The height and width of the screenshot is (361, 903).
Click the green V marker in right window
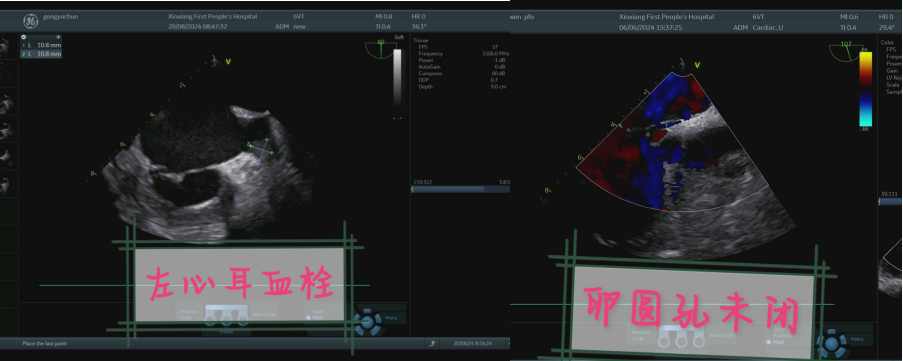pos(696,64)
